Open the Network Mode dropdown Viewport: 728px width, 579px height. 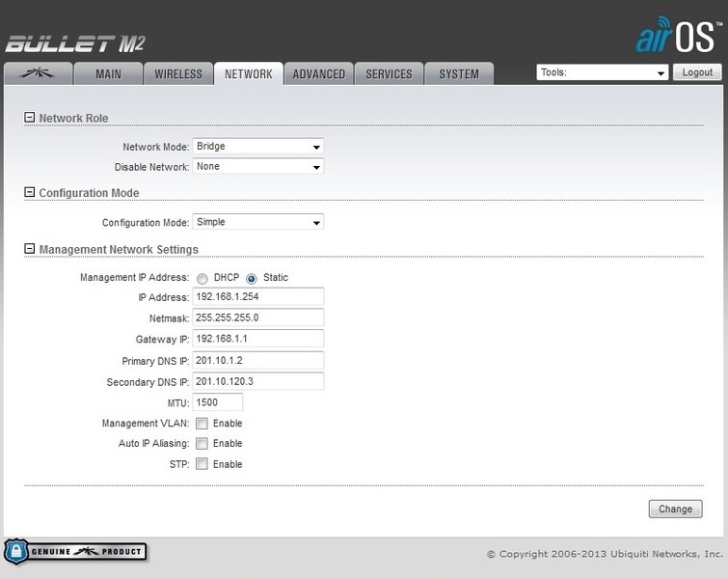click(x=258, y=147)
